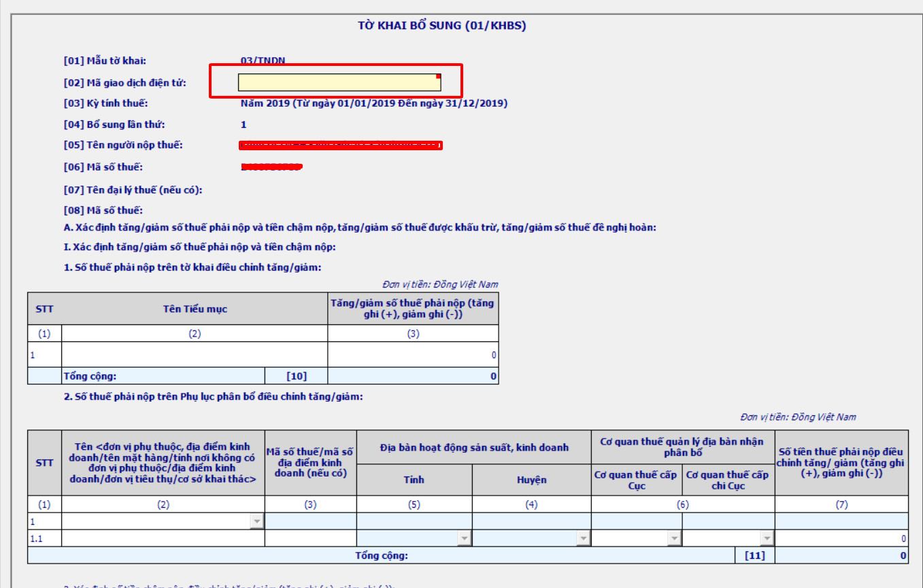Expand the Huyện dropdown in row 1.1

pyautogui.click(x=583, y=538)
